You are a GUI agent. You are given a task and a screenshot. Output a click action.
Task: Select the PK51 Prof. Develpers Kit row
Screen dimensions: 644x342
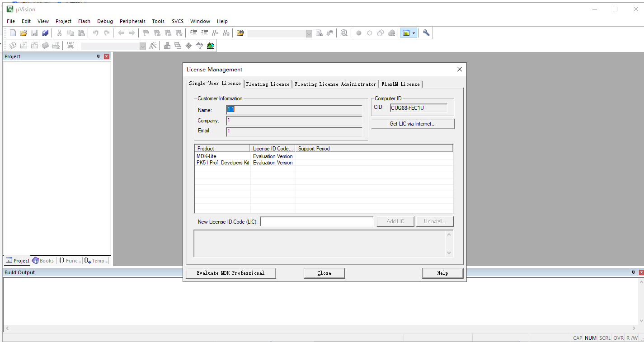click(324, 163)
